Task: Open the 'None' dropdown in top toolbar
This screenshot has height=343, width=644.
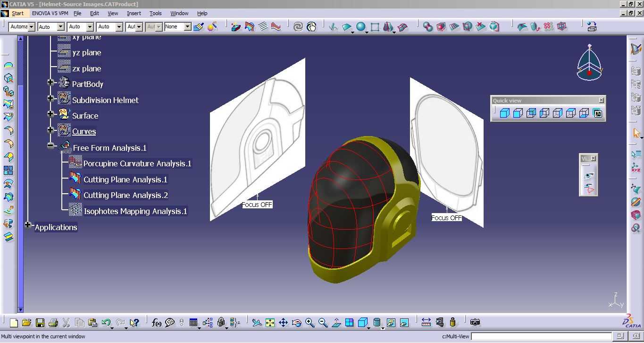Action: click(187, 27)
